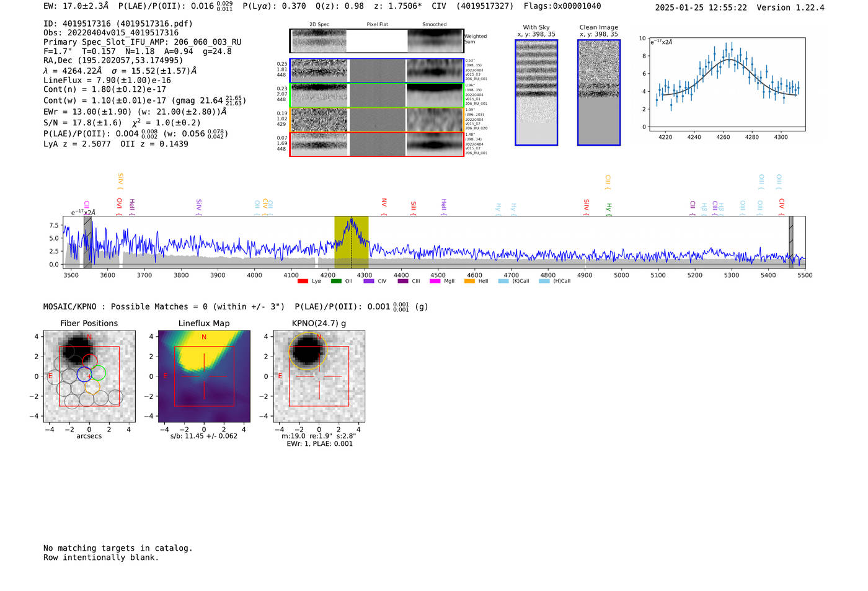This screenshot has width=868, height=591.
Task: Click the hatched gray band near 5460 Å
Action: (790, 242)
